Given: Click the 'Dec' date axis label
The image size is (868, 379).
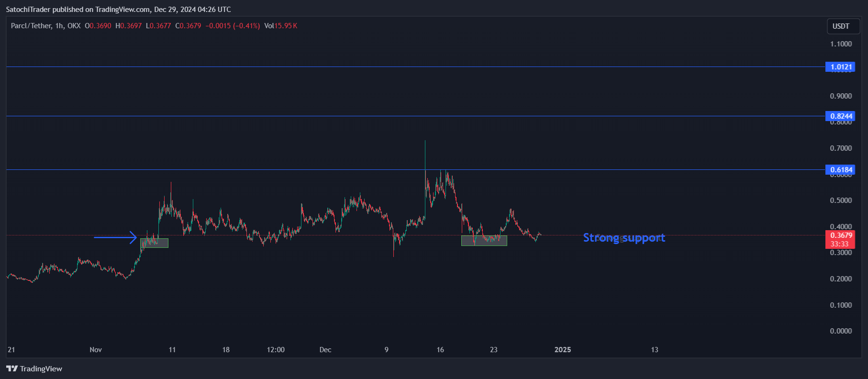Looking at the screenshot, I should (325, 350).
